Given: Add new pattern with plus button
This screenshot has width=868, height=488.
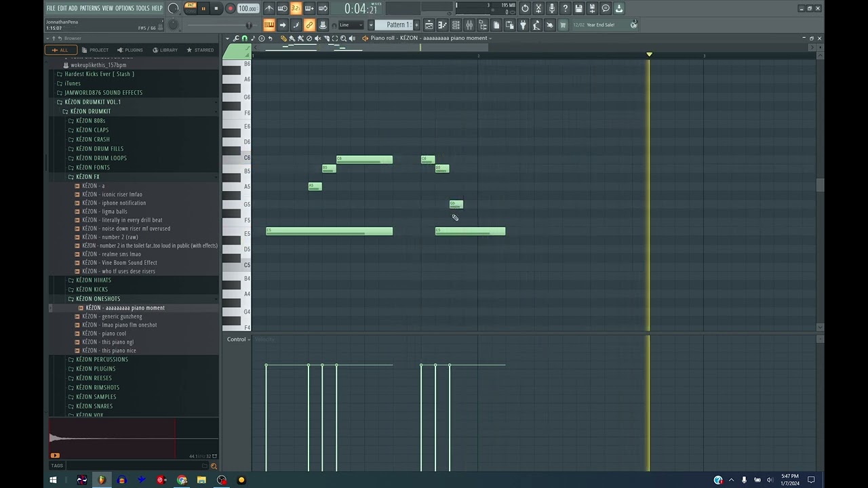Looking at the screenshot, I should (x=416, y=24).
